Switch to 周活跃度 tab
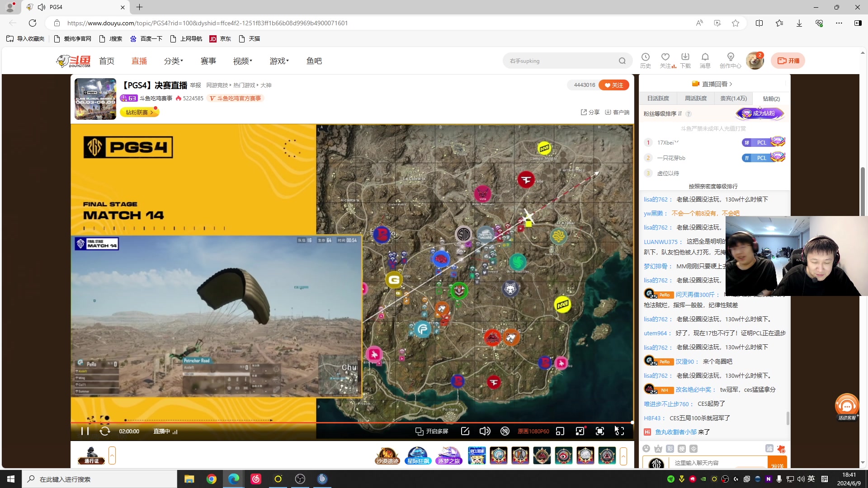Screen dimensions: 868x488 coord(695,99)
